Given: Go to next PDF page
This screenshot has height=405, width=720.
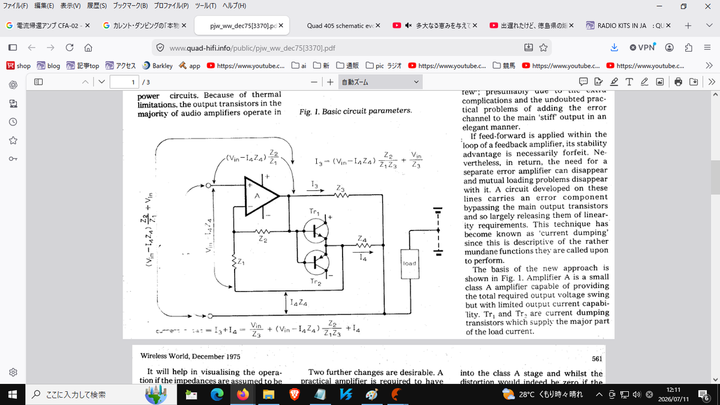Looking at the screenshot, I should (101, 82).
